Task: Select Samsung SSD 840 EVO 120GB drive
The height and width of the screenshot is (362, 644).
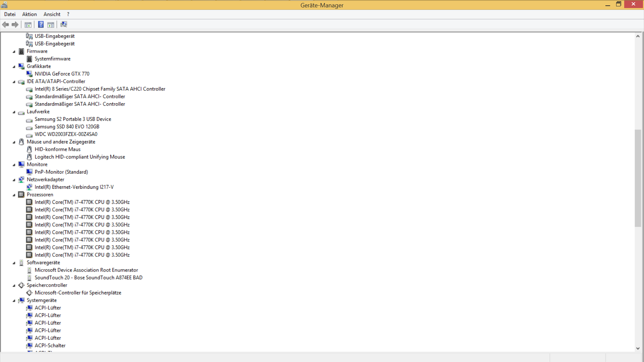Action: [x=67, y=127]
